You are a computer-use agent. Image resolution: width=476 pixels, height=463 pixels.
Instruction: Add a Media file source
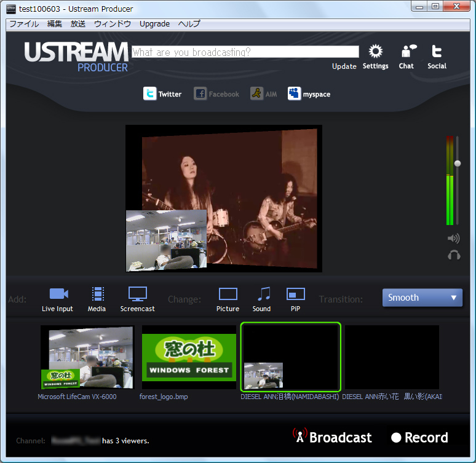(x=97, y=299)
